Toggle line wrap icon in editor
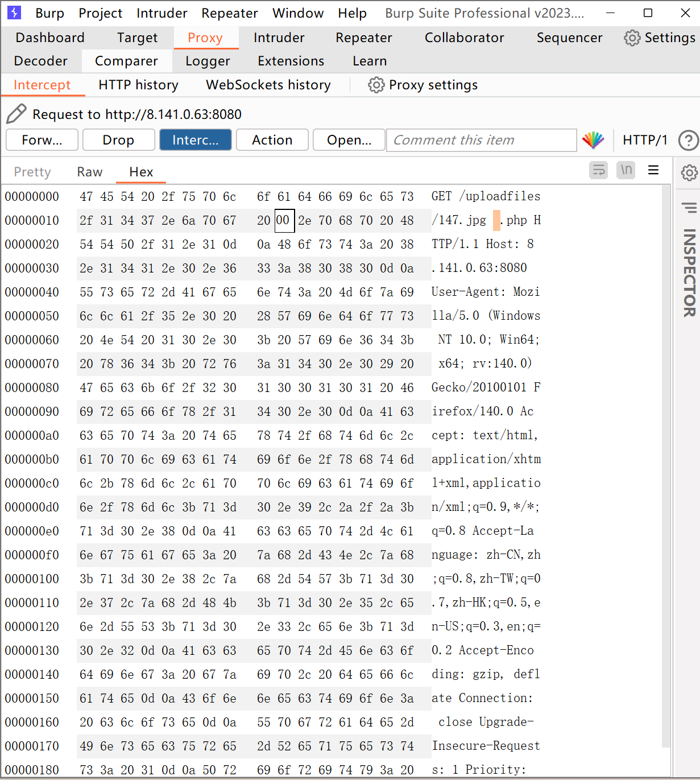Viewport: 700px width, 780px height. (x=599, y=170)
